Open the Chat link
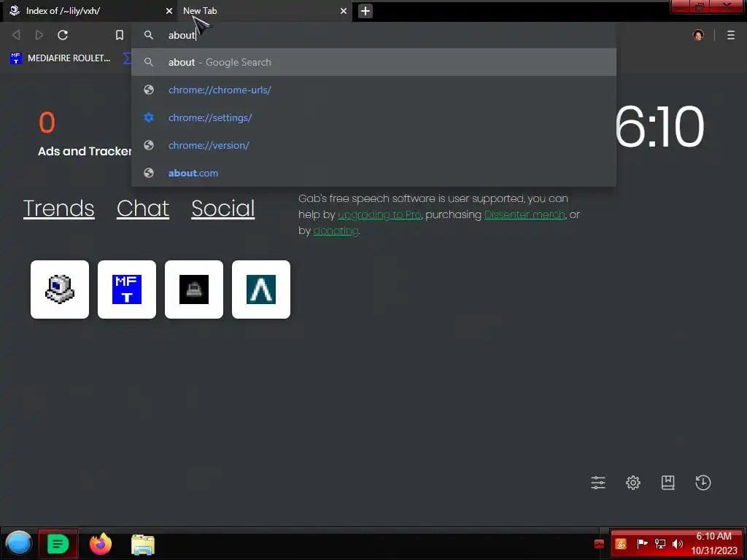Viewport: 747px width, 560px height. tap(143, 209)
